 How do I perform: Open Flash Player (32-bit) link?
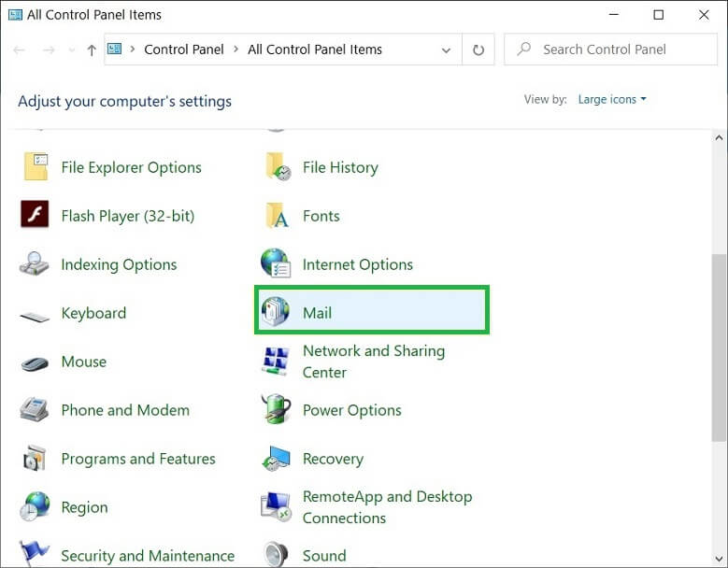tap(128, 216)
